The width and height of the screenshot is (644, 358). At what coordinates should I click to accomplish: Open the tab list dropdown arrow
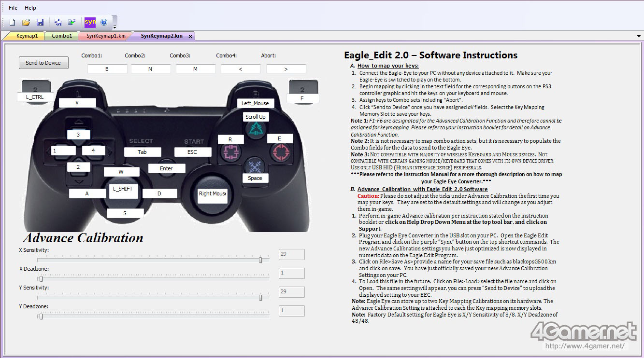tap(639, 36)
